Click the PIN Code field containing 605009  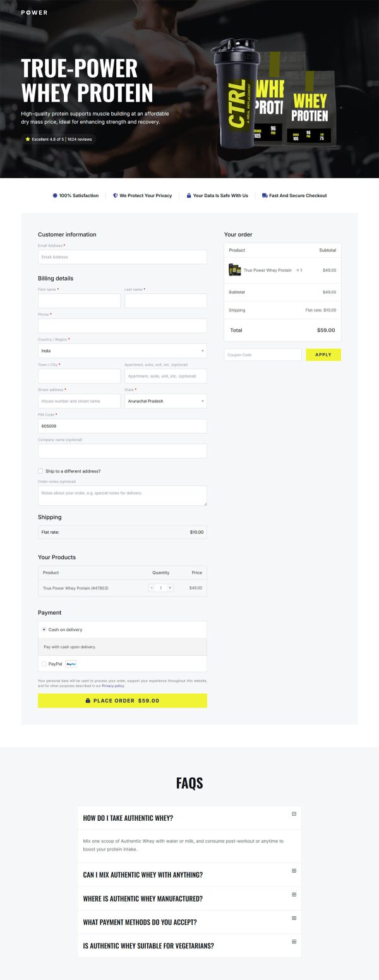[123, 426]
